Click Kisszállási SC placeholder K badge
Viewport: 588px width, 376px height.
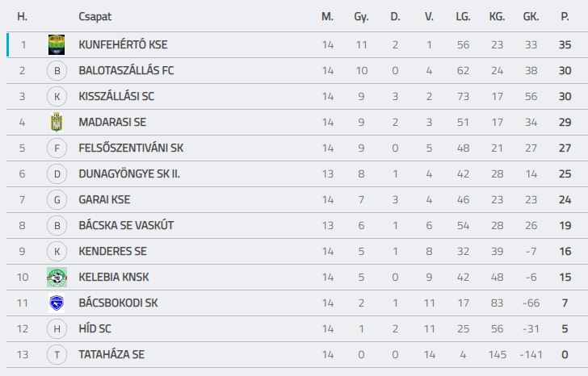57,97
